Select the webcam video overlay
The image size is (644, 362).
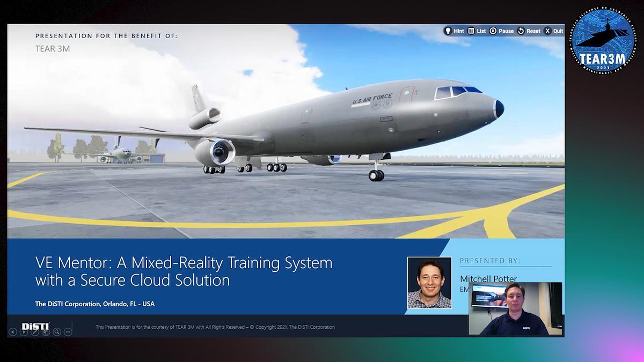pos(515,309)
